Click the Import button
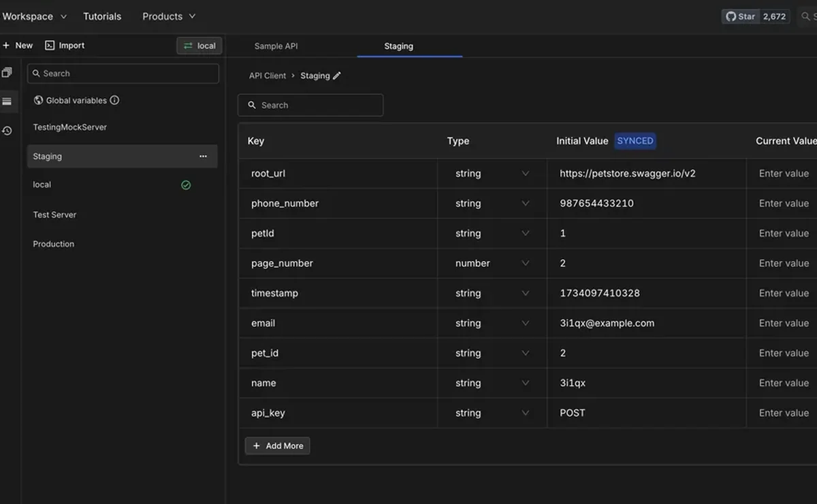 click(65, 46)
